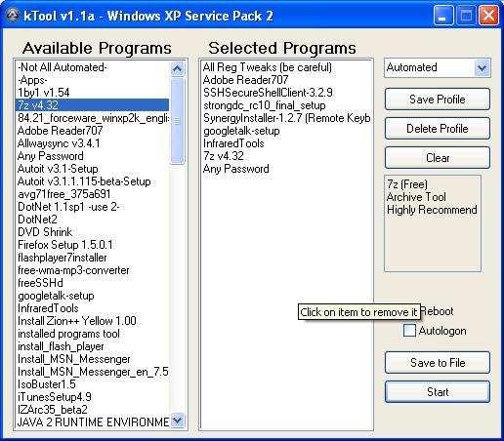This screenshot has height=441, width=504.
Task: Open the Automated profile dropdown
Action: 482,68
